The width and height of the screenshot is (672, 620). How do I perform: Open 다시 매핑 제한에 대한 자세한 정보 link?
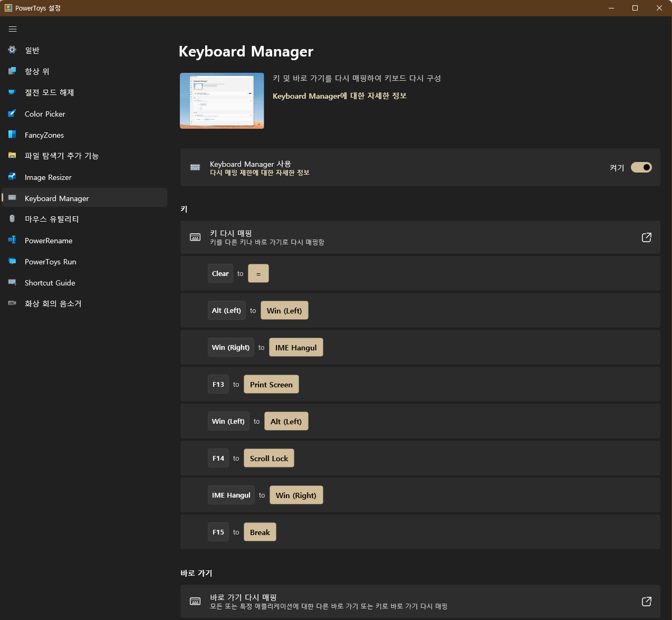point(260,173)
